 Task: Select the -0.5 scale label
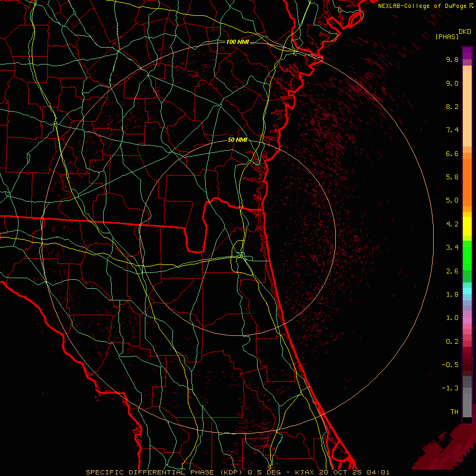pos(450,365)
